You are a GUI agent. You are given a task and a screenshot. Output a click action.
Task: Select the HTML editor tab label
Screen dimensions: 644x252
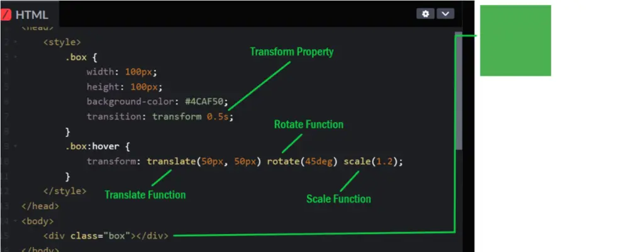tap(31, 15)
